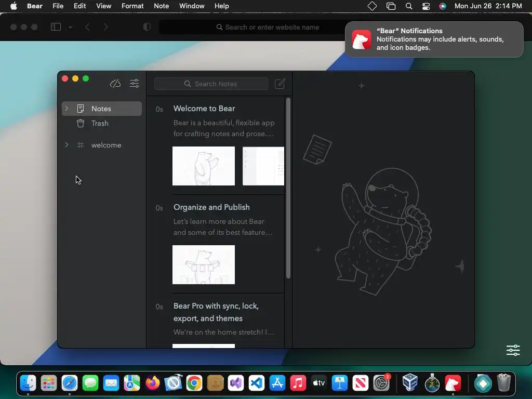Click sliders icon at desktop bottom right
The height and width of the screenshot is (399, 532).
coord(513,350)
